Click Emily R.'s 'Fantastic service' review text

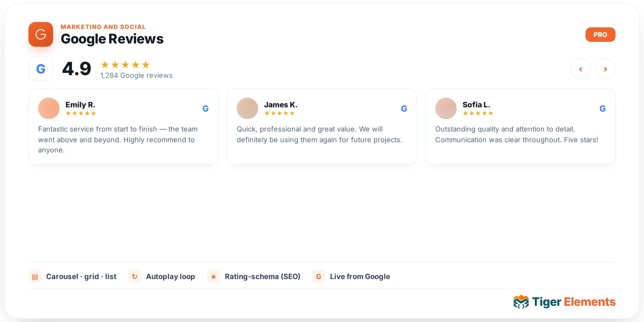[118, 140]
